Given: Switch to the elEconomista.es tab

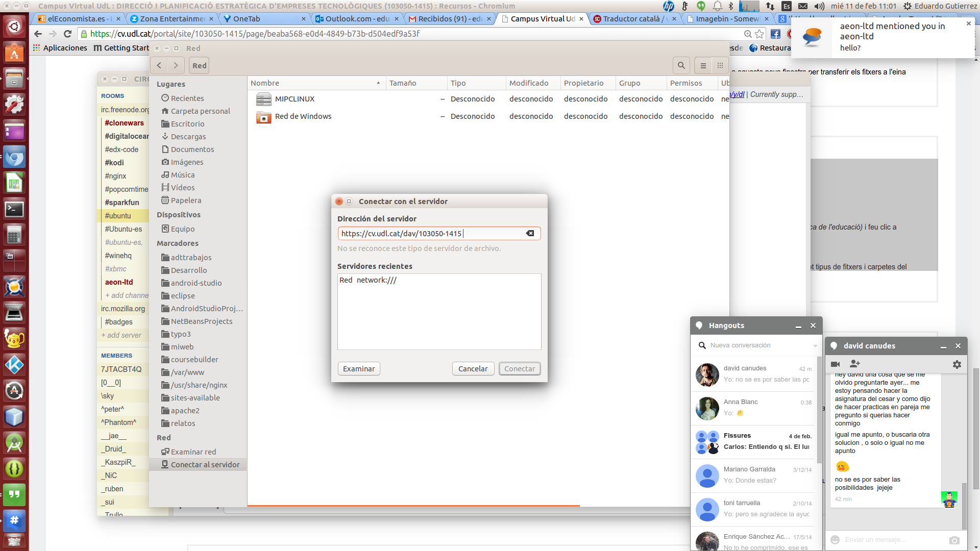Looking at the screenshot, I should pyautogui.click(x=77, y=18).
